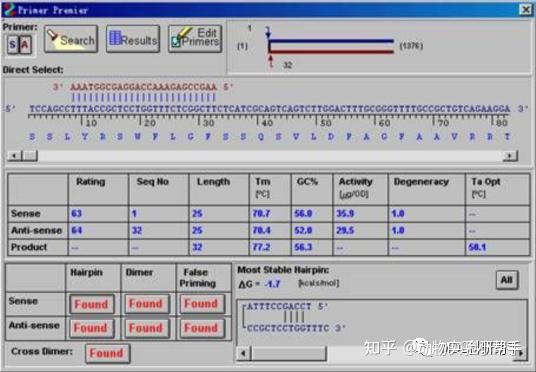536x372 pixels.
Task: Click the Edit Primers button
Action: point(195,39)
